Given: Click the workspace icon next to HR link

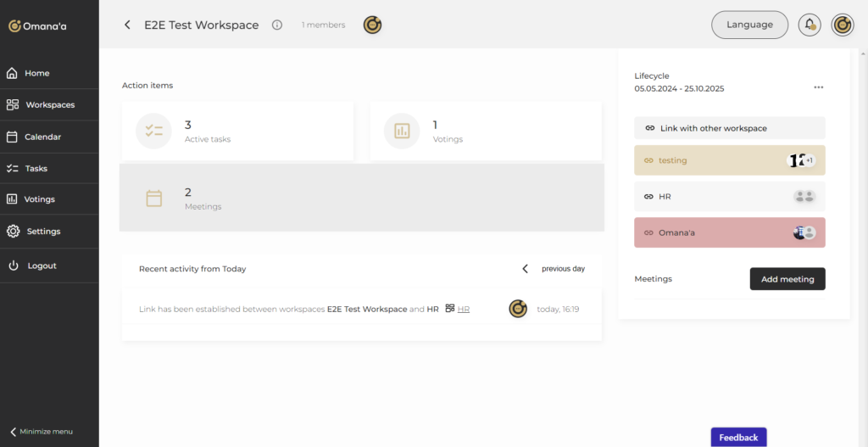Looking at the screenshot, I should tap(450, 309).
